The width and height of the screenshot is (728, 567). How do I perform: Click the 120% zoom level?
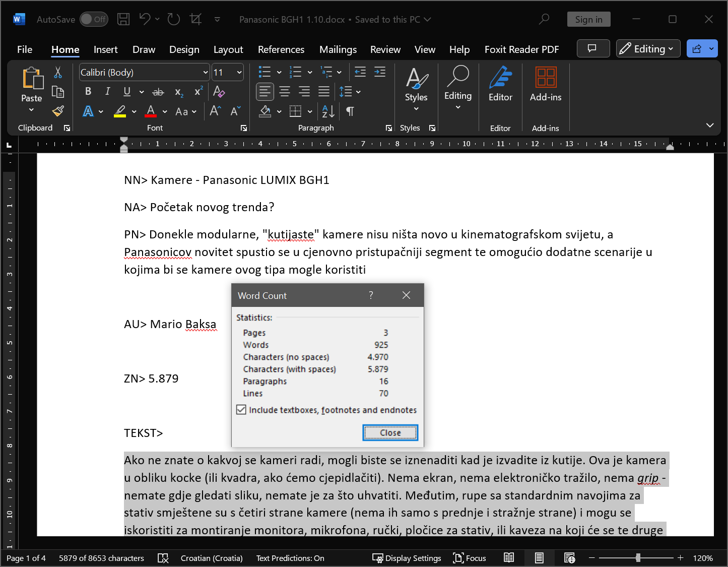703,558
